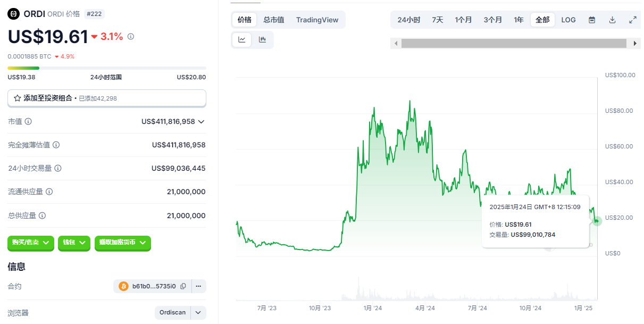This screenshot has height=324, width=644.
Task: Click the left arrow of chart scrollbar
Action: pyautogui.click(x=395, y=44)
